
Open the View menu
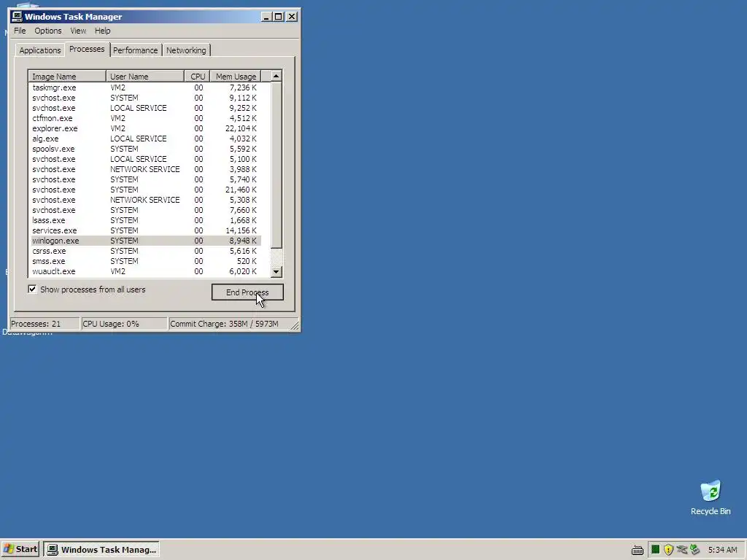78,31
